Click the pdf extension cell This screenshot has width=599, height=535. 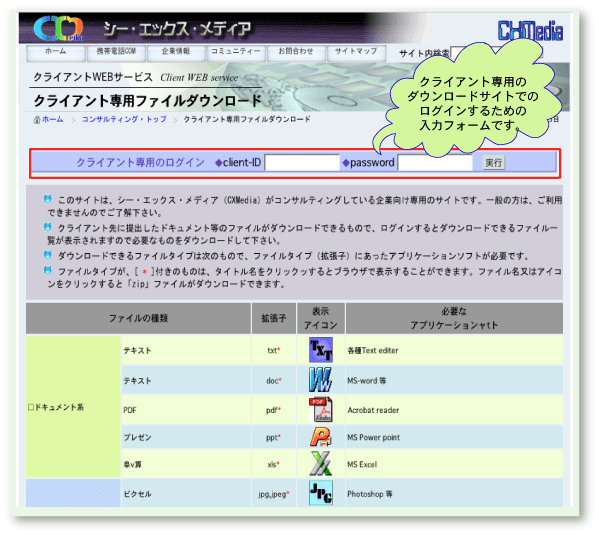(274, 410)
